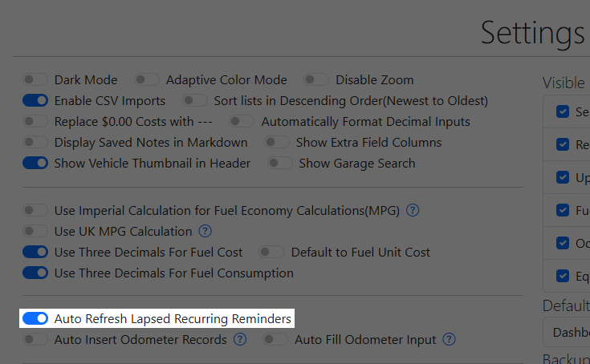Toggle Replace $0.00 Costs with ---
Image resolution: width=590 pixels, height=364 pixels.
(x=35, y=122)
